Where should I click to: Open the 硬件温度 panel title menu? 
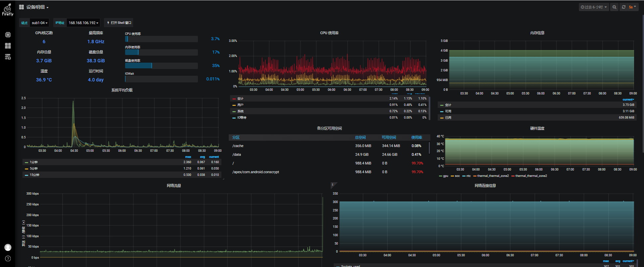(x=537, y=128)
